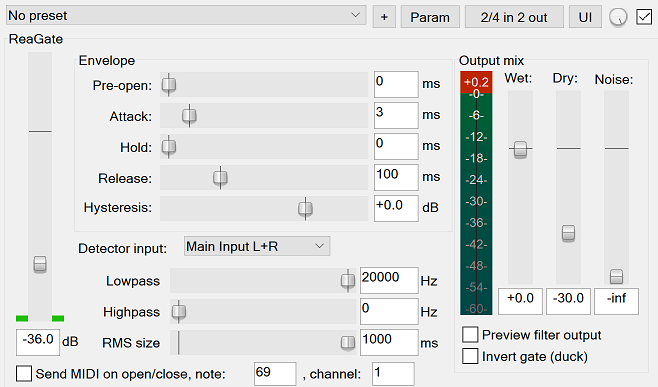Click the Hysteresis slider handle

click(x=305, y=208)
